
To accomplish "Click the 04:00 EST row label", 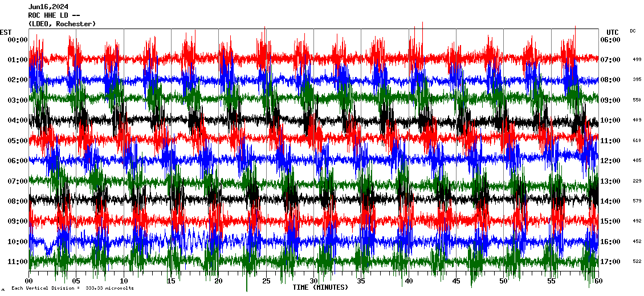I will (18, 120).
